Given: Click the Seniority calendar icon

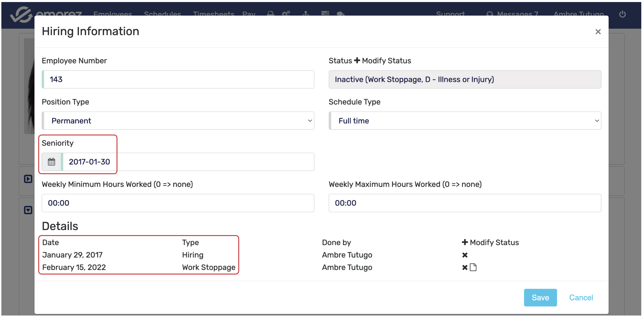Looking at the screenshot, I should pos(52,162).
